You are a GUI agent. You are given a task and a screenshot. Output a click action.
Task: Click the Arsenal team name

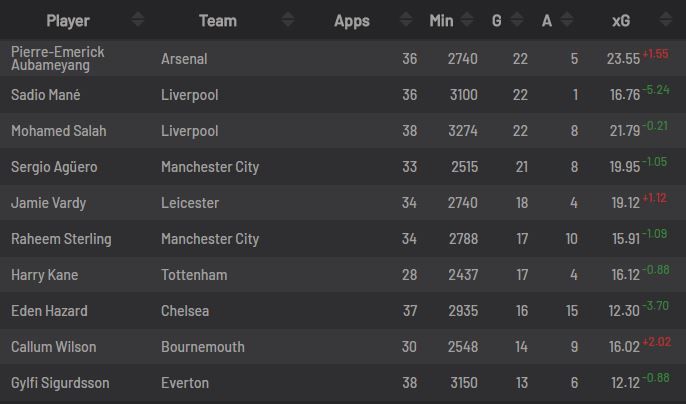(184, 59)
